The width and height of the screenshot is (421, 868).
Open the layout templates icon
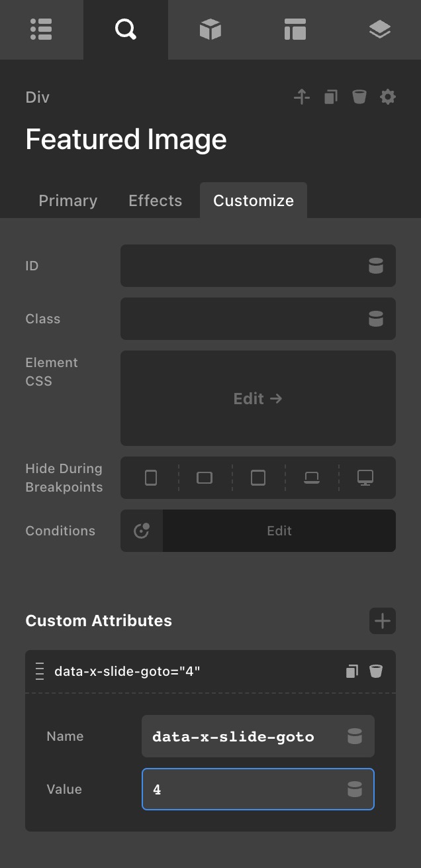(295, 29)
